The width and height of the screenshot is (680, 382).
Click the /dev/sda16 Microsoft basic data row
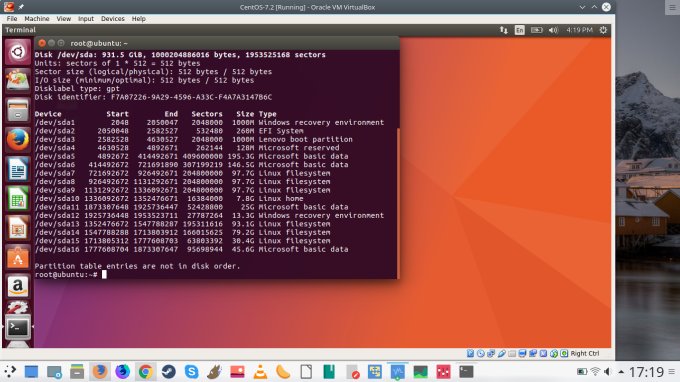click(x=191, y=249)
